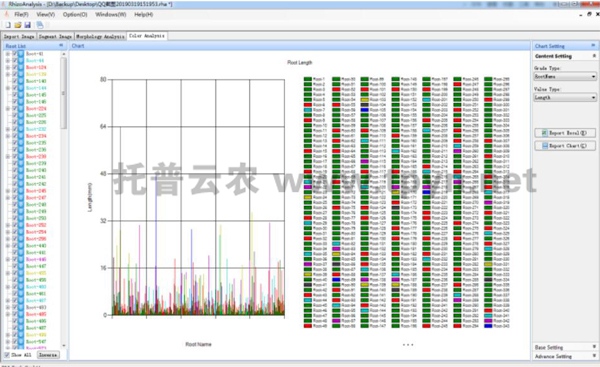
Task: Click the Save floppy disk icon
Action: click(28, 25)
